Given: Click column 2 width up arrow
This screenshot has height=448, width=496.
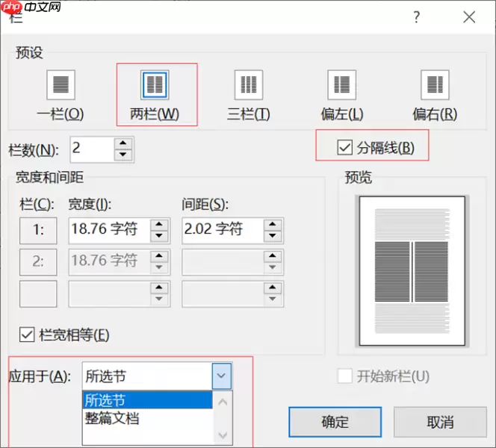Looking at the screenshot, I should point(159,256).
